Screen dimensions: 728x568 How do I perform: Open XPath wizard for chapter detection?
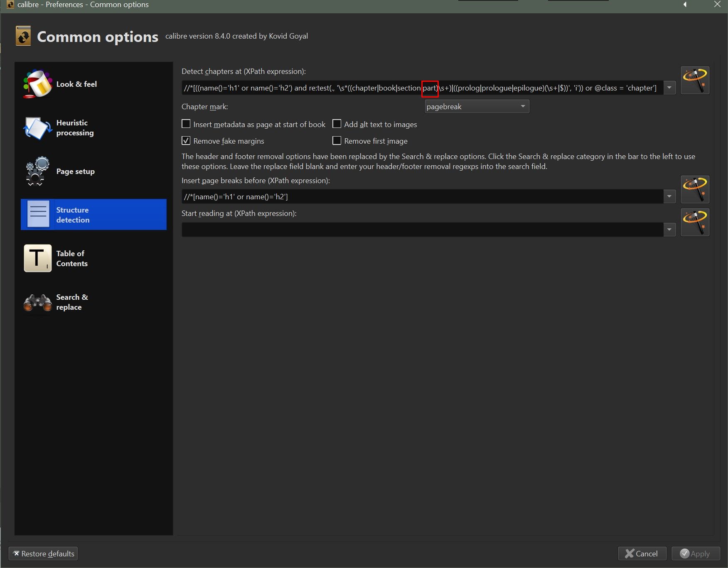click(695, 80)
